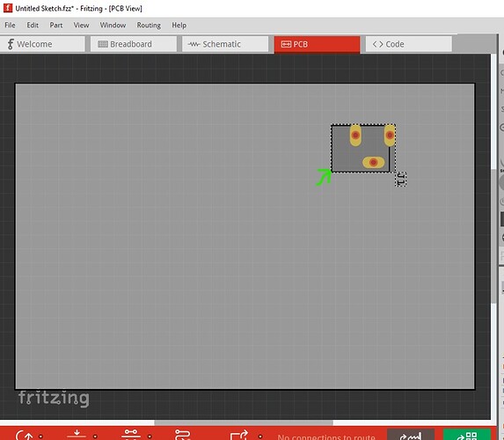Click the bottom oval pad of J1
The height and width of the screenshot is (440, 504).
373,163
